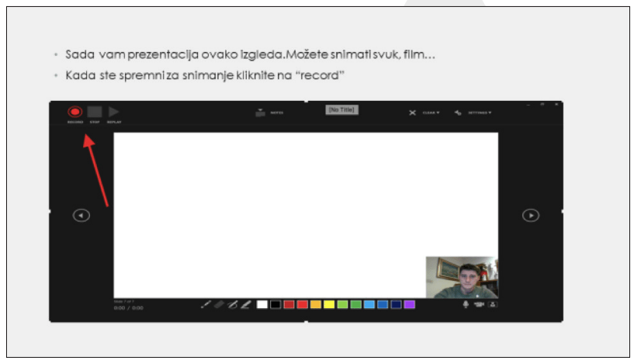The image size is (634, 364).
Task: Click the Replay play button
Action: point(114,112)
